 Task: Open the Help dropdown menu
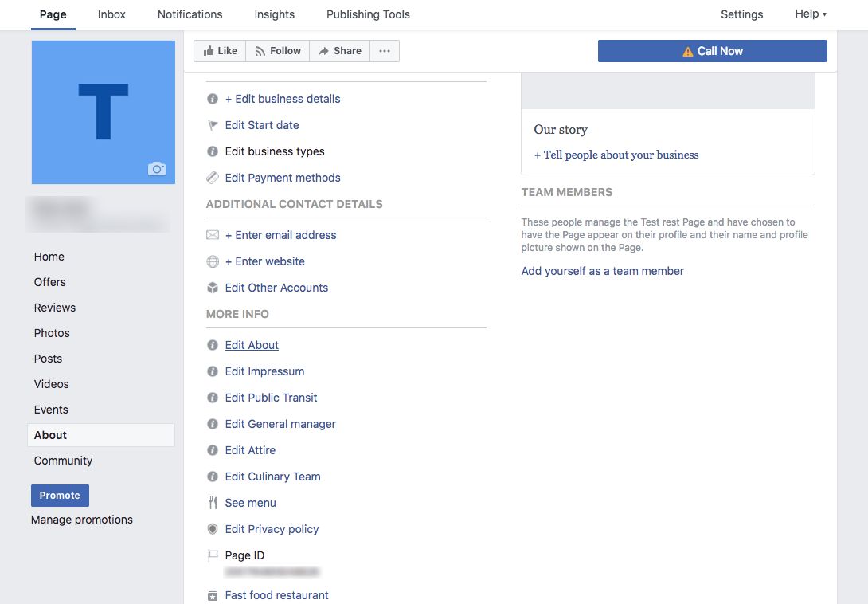811,14
